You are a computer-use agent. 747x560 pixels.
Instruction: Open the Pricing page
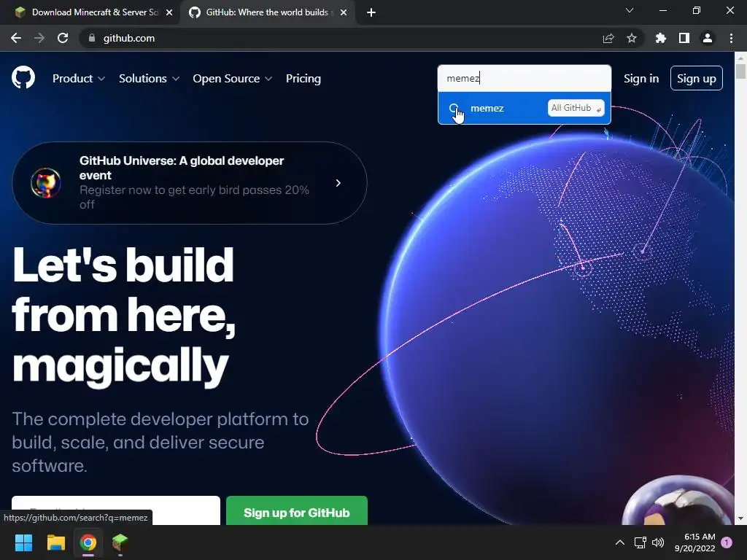[x=303, y=79]
